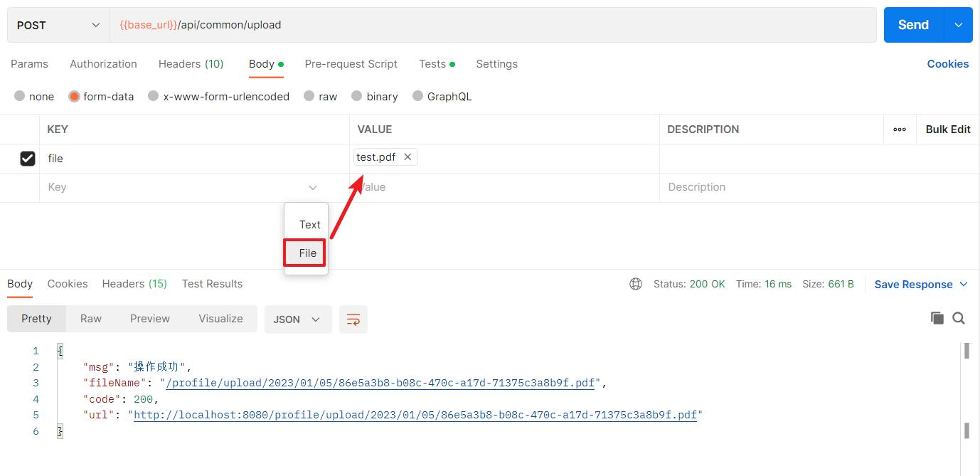Open the Pre-request Script tab
980x476 pixels.
(351, 64)
